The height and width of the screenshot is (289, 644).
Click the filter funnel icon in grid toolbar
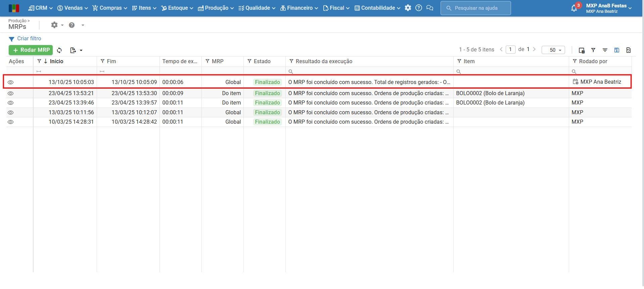click(x=593, y=50)
